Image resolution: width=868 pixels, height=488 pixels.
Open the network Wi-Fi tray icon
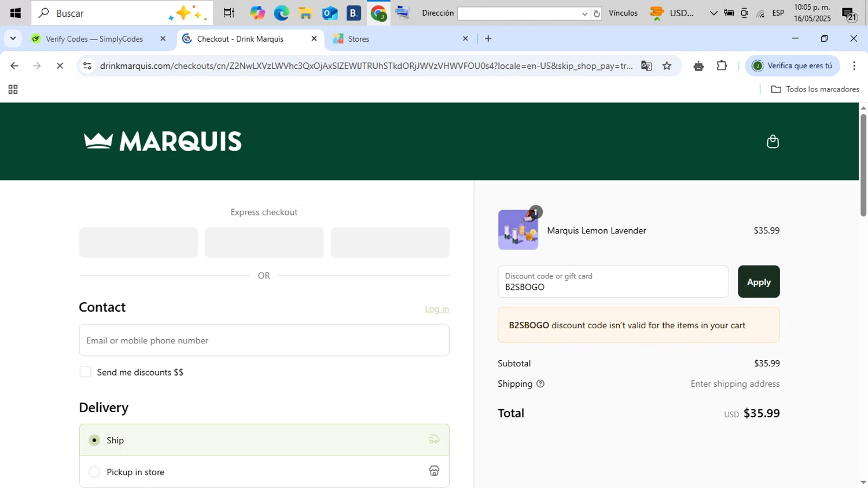(760, 13)
